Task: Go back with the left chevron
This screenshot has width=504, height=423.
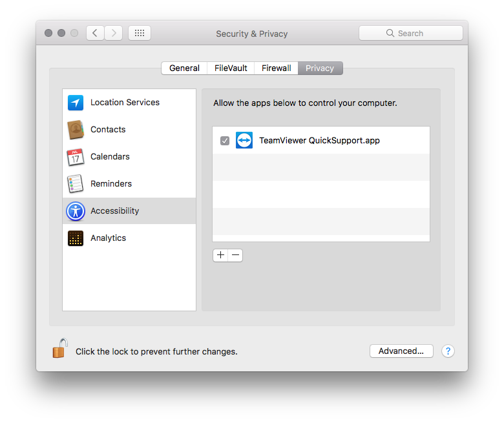Action: 95,33
